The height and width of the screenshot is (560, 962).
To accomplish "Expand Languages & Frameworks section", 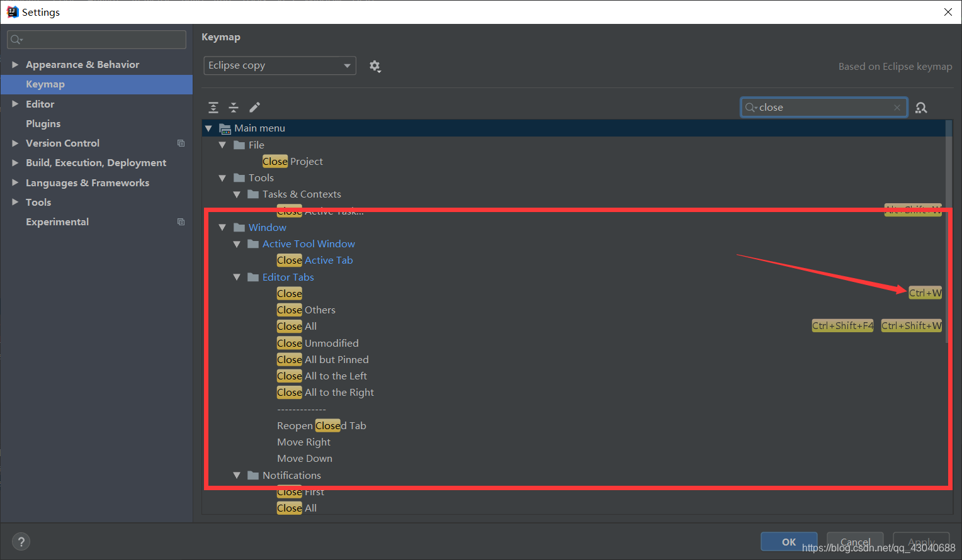I will (x=15, y=183).
